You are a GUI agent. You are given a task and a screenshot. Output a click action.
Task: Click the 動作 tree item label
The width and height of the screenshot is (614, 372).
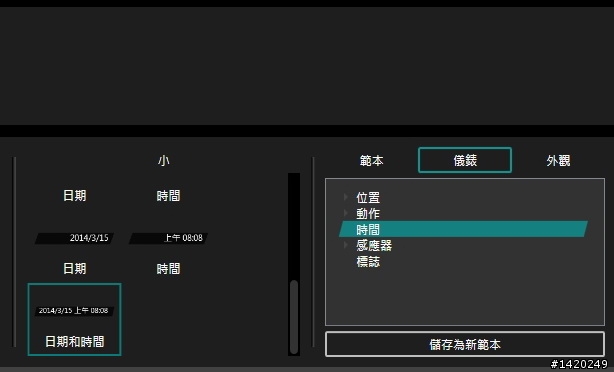tap(368, 213)
